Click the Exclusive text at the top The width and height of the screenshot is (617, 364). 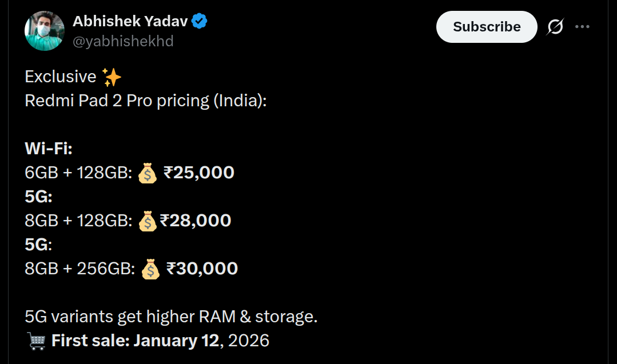pos(59,76)
